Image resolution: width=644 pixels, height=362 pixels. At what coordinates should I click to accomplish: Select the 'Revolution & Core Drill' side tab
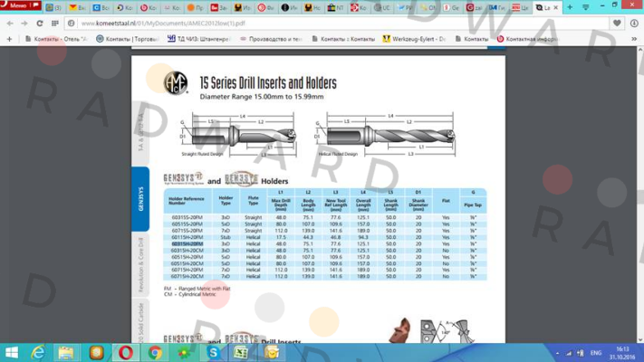coord(140,265)
